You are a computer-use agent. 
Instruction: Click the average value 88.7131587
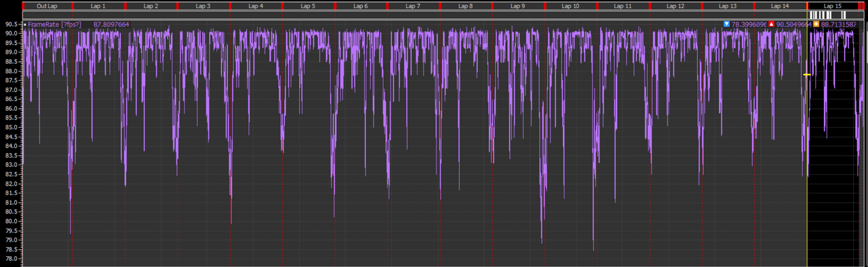pyautogui.click(x=839, y=24)
